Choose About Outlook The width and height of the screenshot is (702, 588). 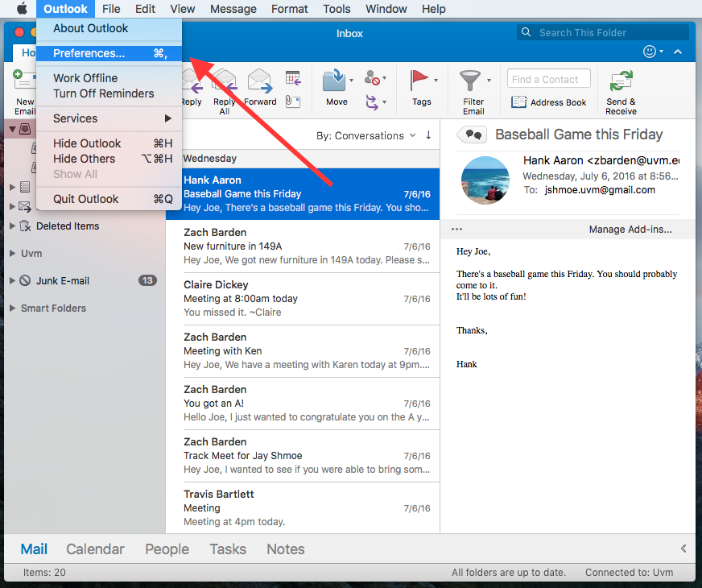click(x=109, y=28)
